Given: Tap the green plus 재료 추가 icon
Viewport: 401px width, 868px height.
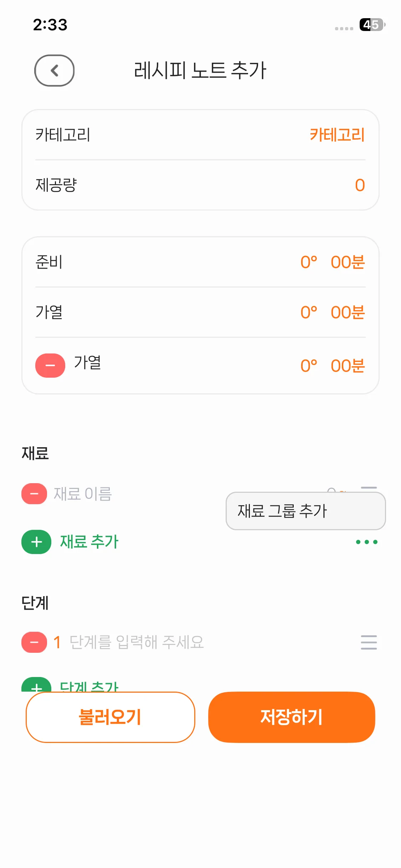Looking at the screenshot, I should point(36,542).
